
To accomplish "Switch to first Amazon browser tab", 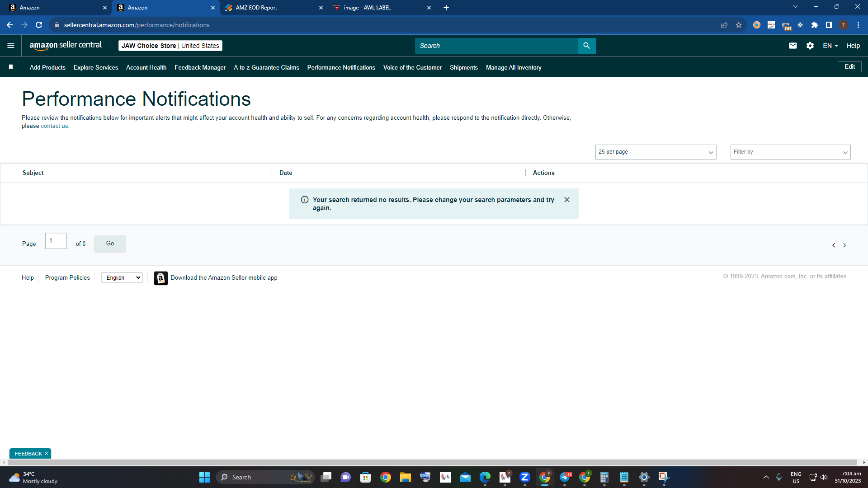I will click(x=57, y=8).
